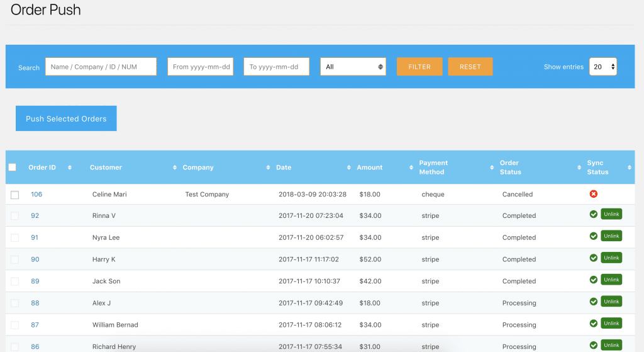Sort table using Payment Method arrows
644x352 pixels.
492,167
